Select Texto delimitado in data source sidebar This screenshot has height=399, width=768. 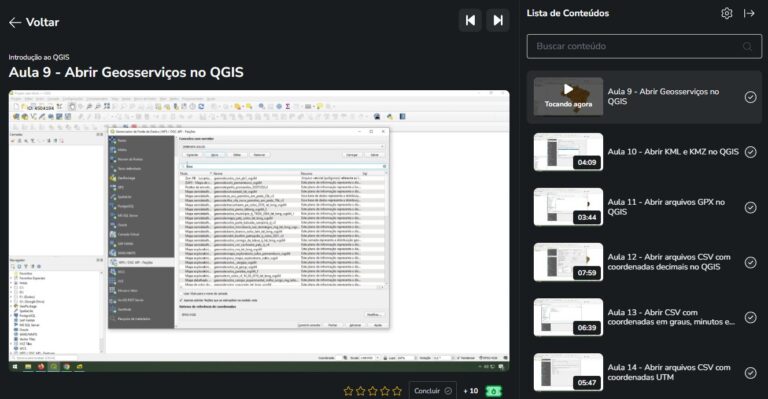pos(141,168)
